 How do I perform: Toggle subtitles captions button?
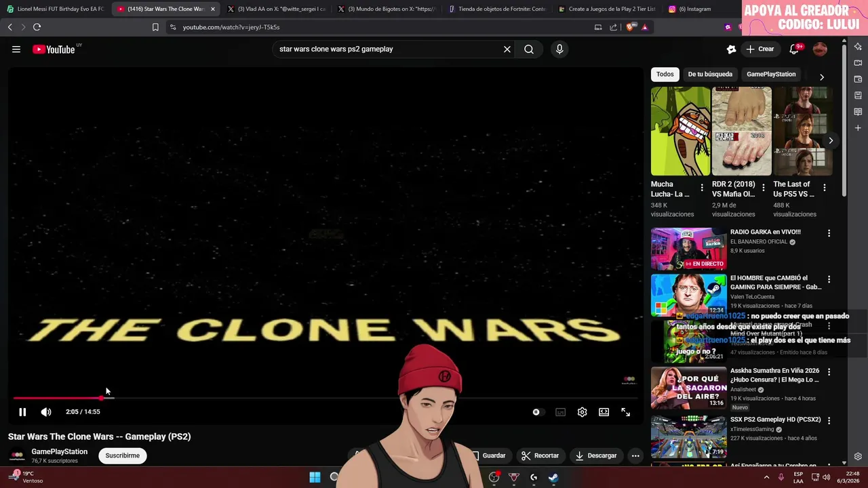point(560,411)
